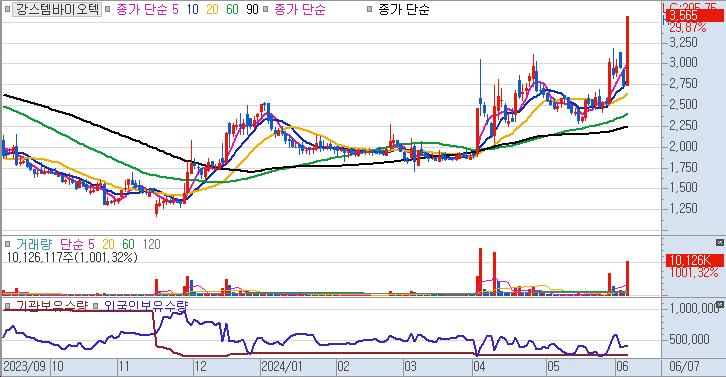Click the 거래량 volume legend label
The image size is (726, 377).
pos(34,244)
